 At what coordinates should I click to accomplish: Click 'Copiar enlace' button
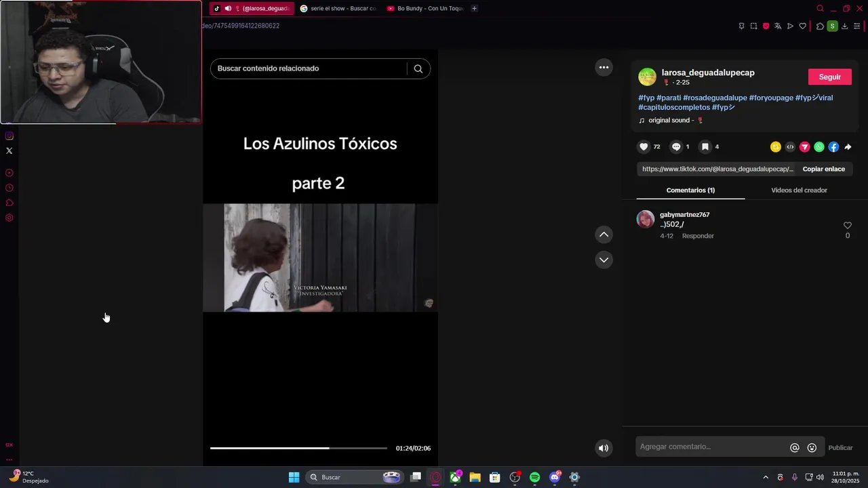click(824, 169)
